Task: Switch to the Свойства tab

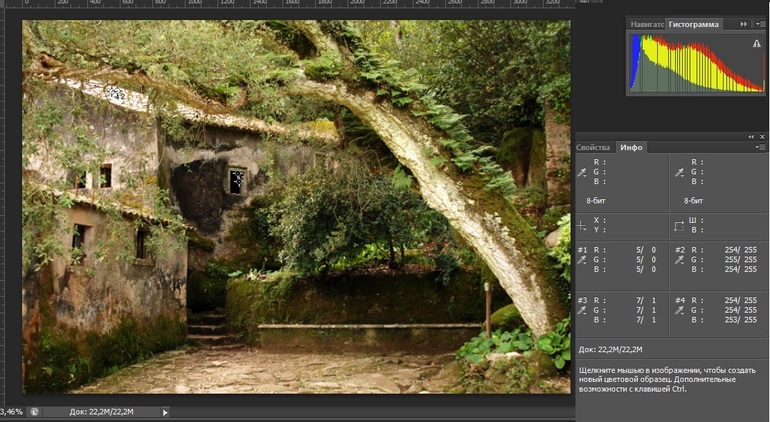Action: click(593, 147)
